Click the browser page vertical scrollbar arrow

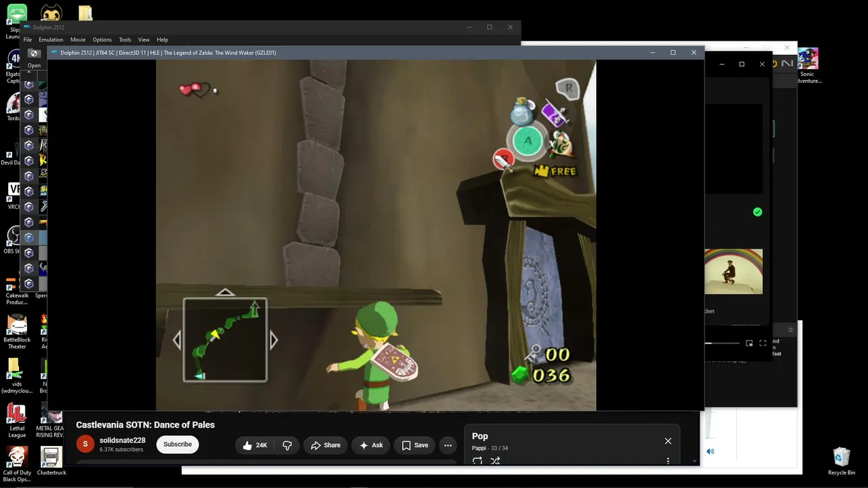(694, 461)
